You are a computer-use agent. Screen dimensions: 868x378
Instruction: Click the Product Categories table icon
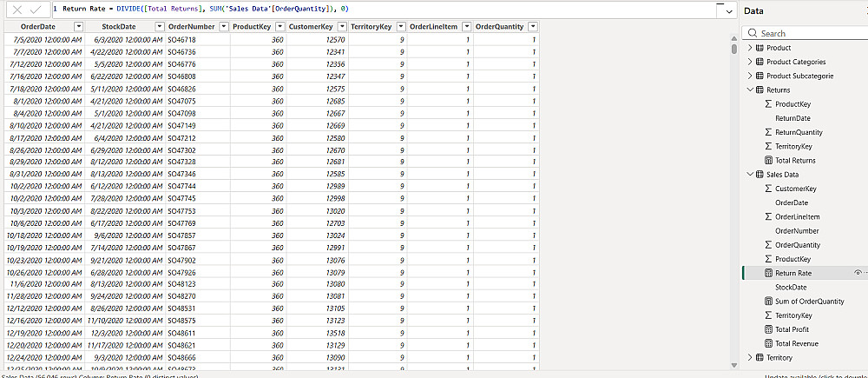click(759, 62)
